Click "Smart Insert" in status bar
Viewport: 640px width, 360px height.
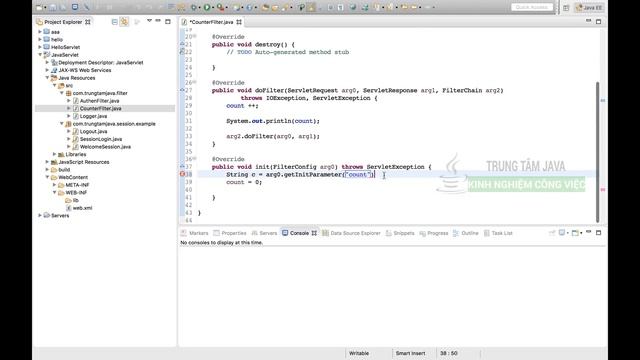point(410,353)
